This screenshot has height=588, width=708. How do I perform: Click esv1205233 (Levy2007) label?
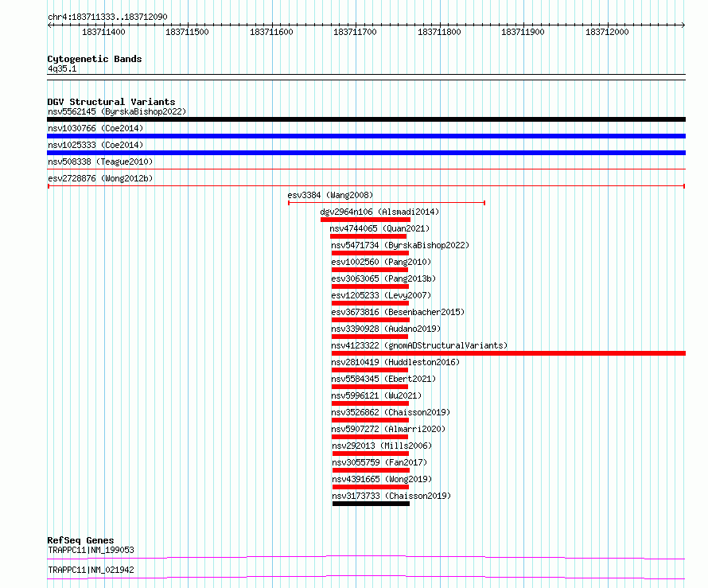pos(381,295)
